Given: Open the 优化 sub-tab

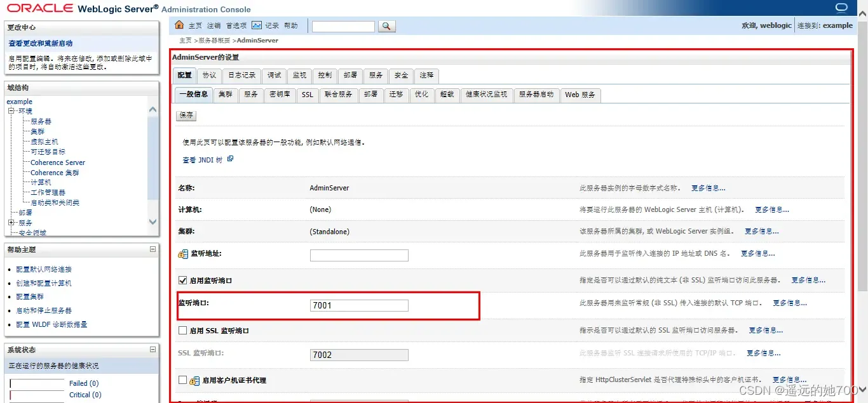Looking at the screenshot, I should (421, 95).
